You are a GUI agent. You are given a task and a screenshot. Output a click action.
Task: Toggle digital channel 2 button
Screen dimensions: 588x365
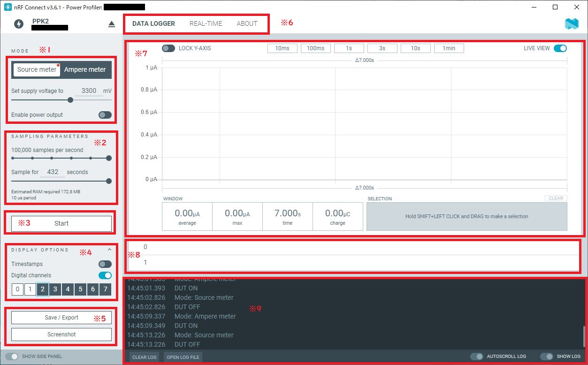(x=43, y=289)
